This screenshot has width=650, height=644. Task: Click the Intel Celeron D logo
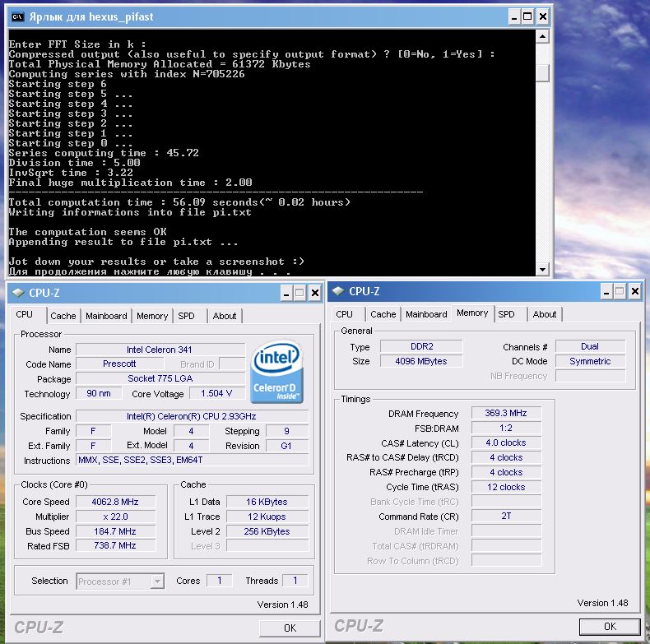point(277,371)
